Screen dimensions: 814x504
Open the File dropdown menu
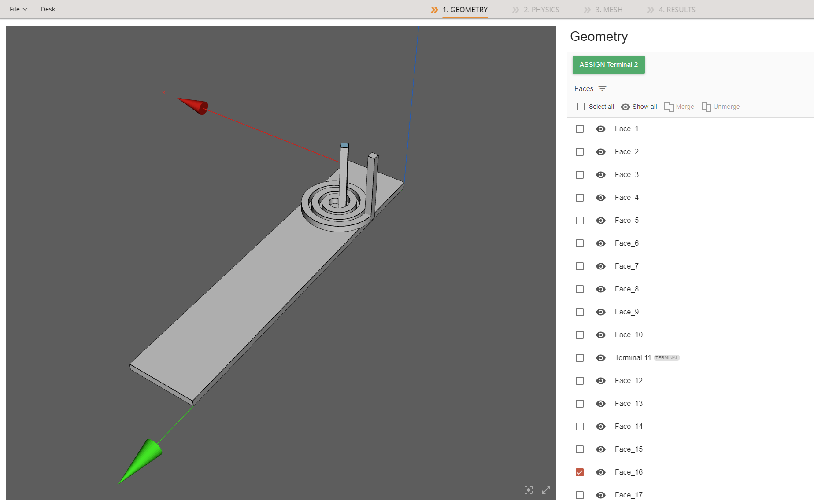[x=18, y=9]
